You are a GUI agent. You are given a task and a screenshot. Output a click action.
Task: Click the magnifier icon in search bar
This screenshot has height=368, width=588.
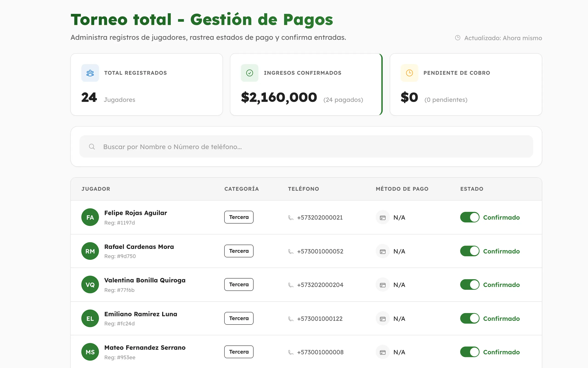pos(92,147)
